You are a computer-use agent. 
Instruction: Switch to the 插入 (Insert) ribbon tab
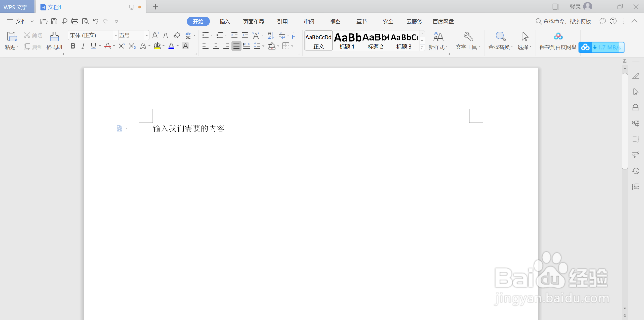pyautogui.click(x=225, y=22)
